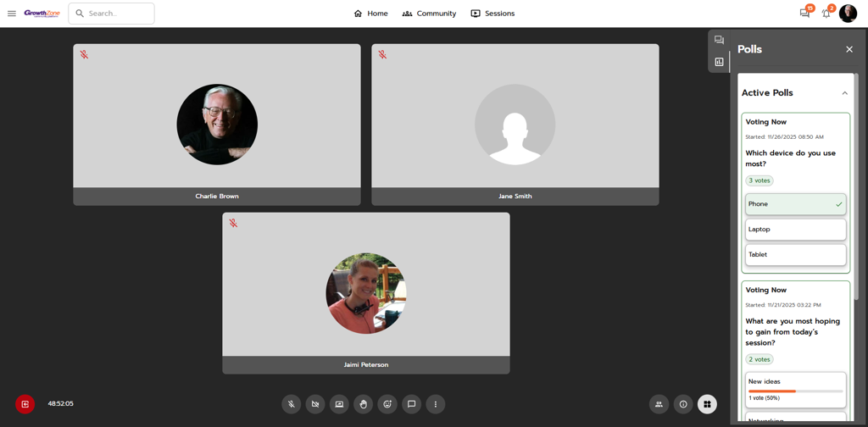Click Jane Smith's placeholder avatar

(515, 125)
